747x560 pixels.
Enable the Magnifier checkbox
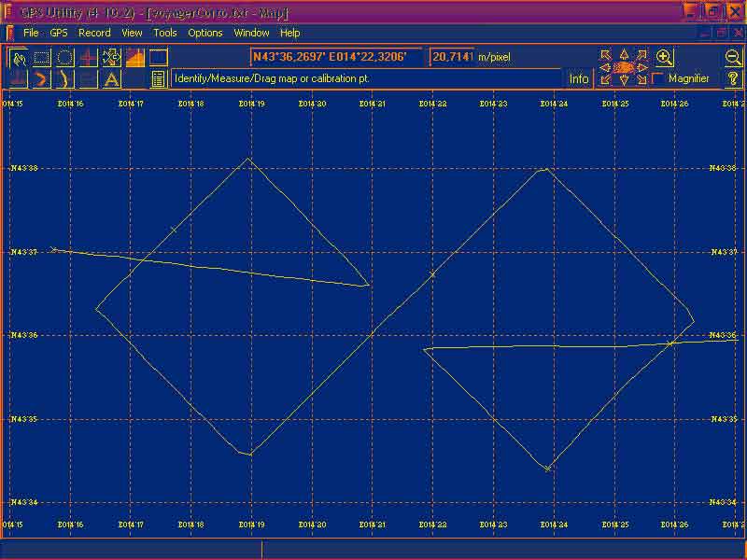pos(658,79)
